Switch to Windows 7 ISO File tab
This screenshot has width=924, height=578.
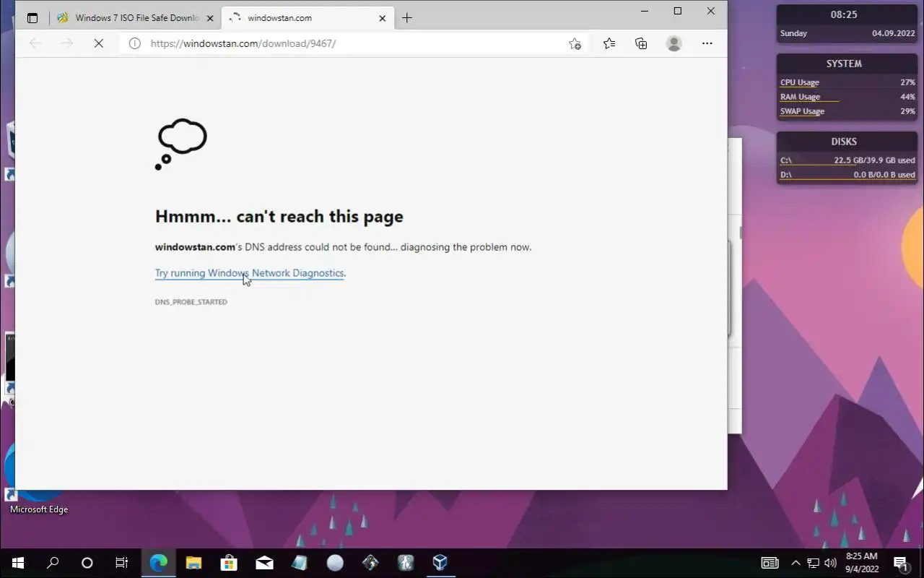[x=135, y=18]
